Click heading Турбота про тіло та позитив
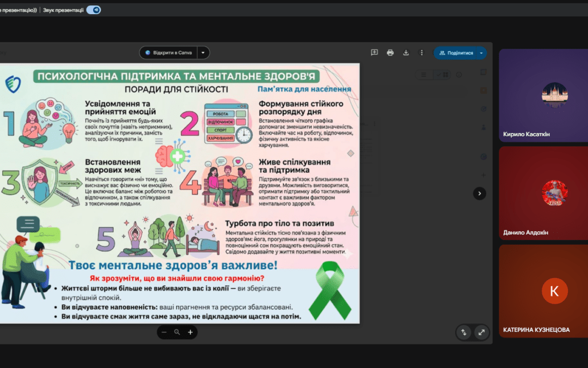The image size is (588, 368). tap(279, 223)
